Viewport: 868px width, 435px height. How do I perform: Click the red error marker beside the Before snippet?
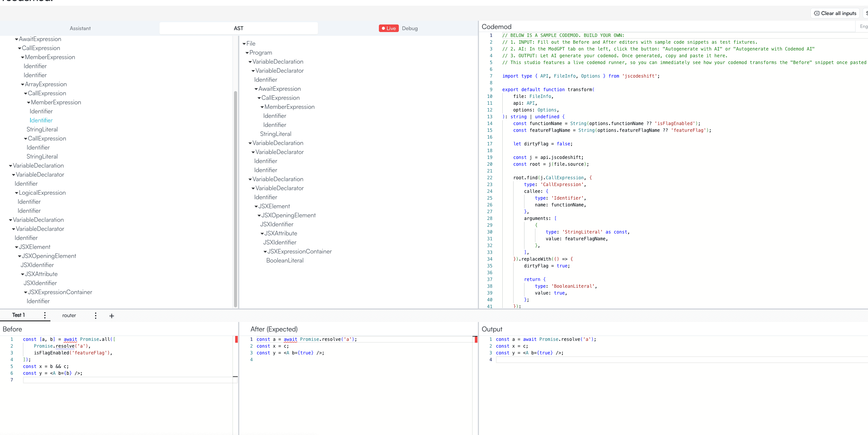point(236,339)
